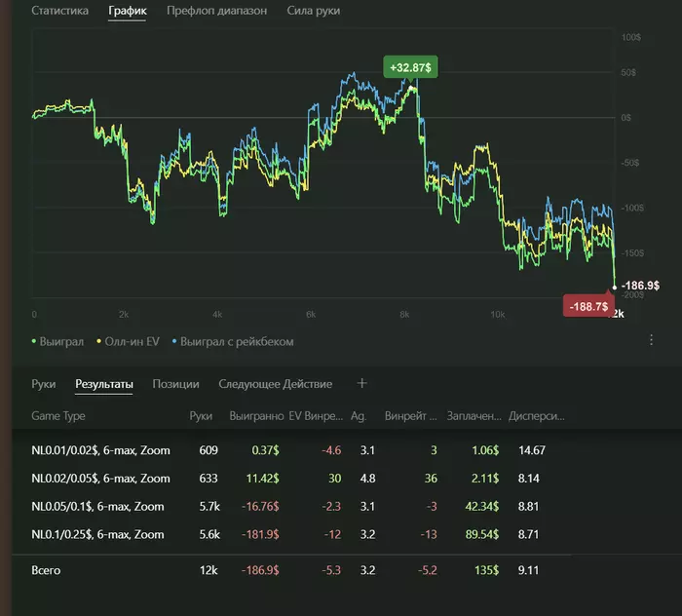This screenshot has height=616, width=682.
Task: Sort by the Заплачен column header
Action: coord(473,416)
